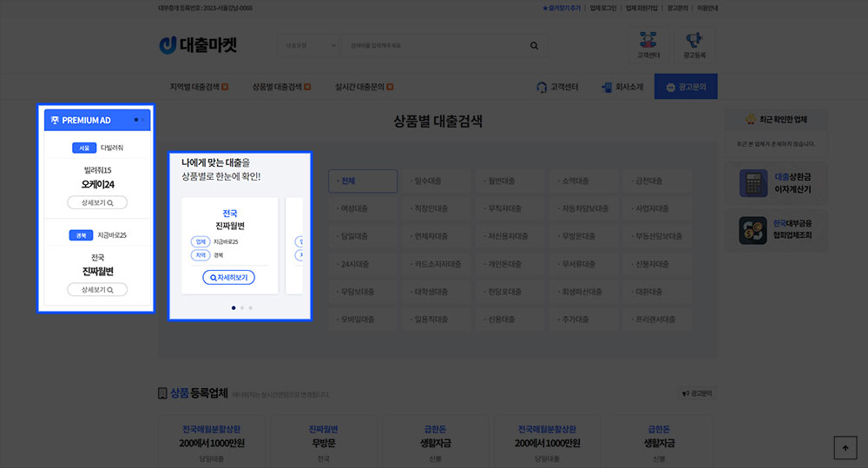Click 상세보기 under 오케이24 ad
Viewport: 868px width, 468px height.
[97, 202]
